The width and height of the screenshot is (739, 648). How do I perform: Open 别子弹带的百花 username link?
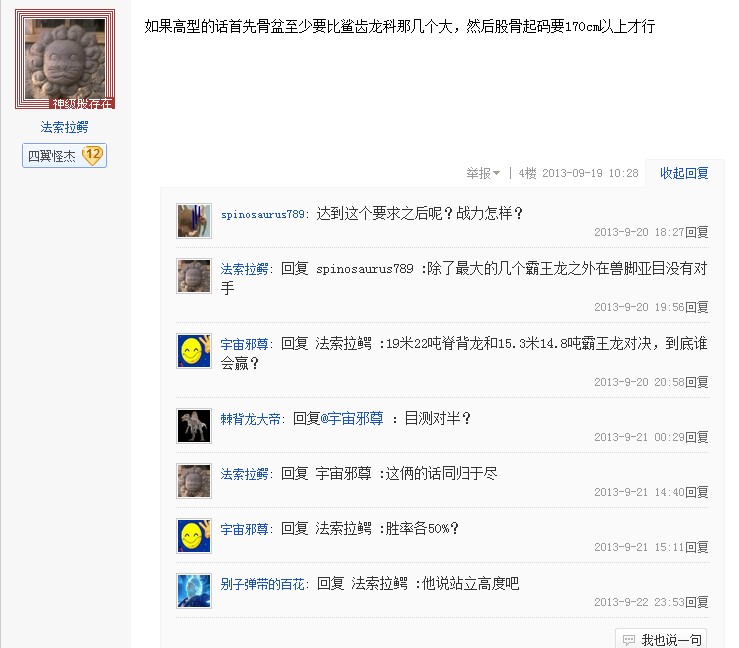tap(263, 584)
